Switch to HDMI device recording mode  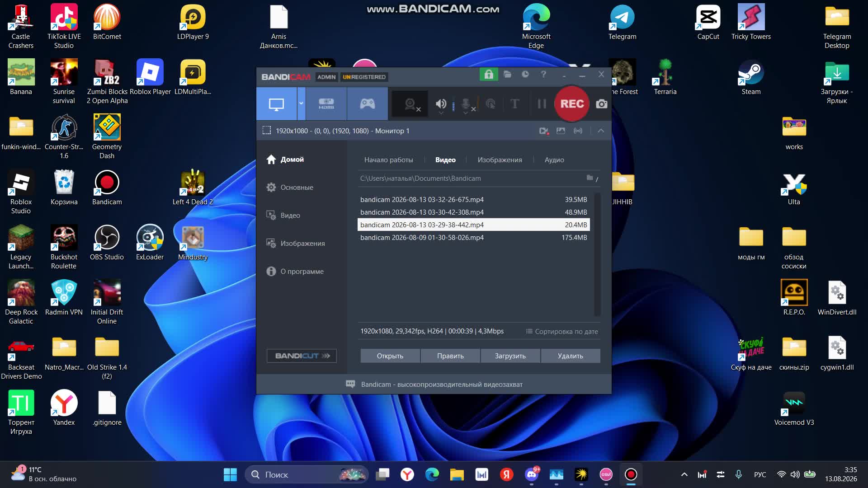pos(326,104)
